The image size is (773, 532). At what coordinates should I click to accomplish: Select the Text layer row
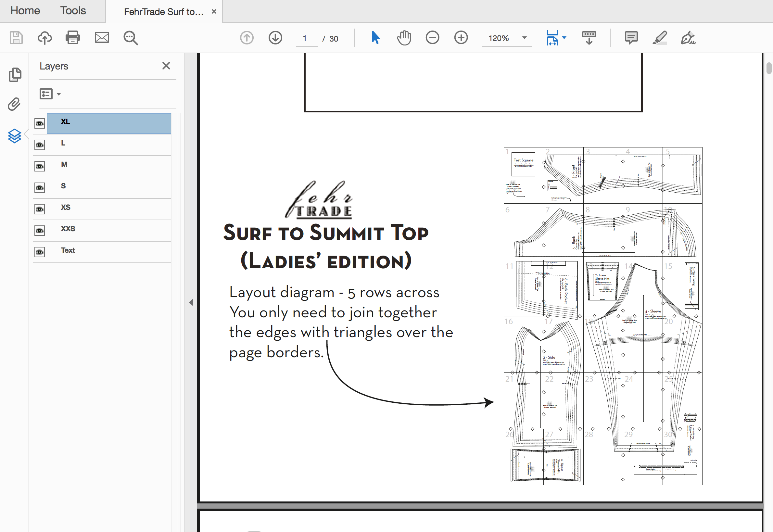tap(109, 252)
